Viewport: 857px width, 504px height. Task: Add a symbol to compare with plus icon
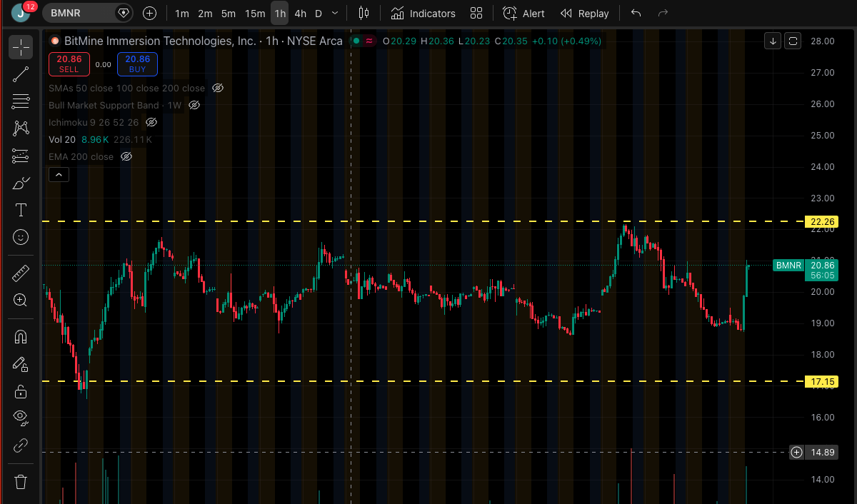coord(149,13)
